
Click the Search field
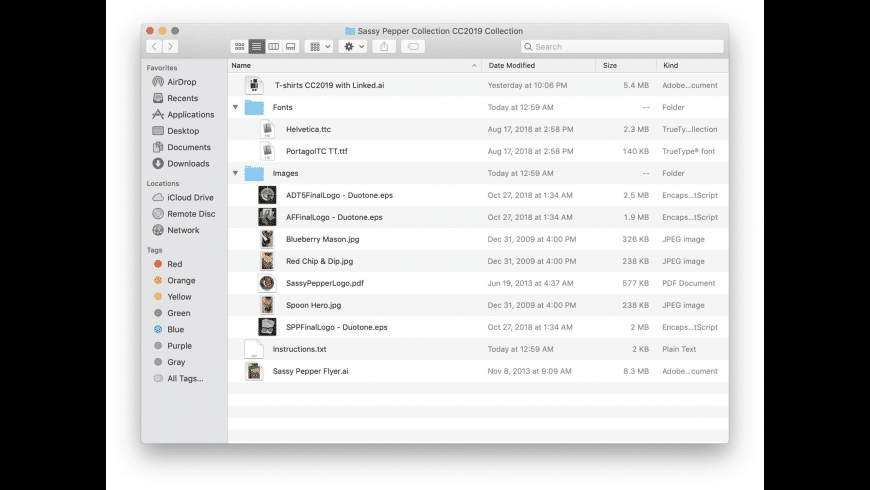click(622, 46)
